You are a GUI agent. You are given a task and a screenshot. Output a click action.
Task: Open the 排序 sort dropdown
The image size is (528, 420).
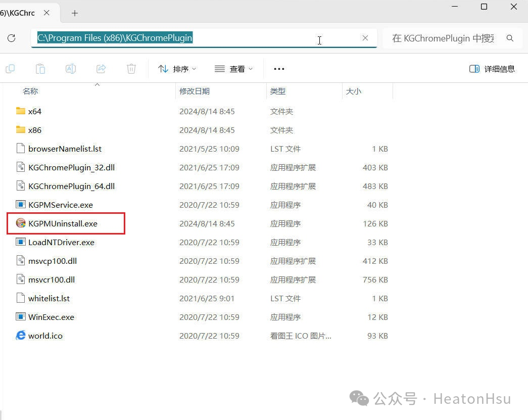tap(177, 69)
